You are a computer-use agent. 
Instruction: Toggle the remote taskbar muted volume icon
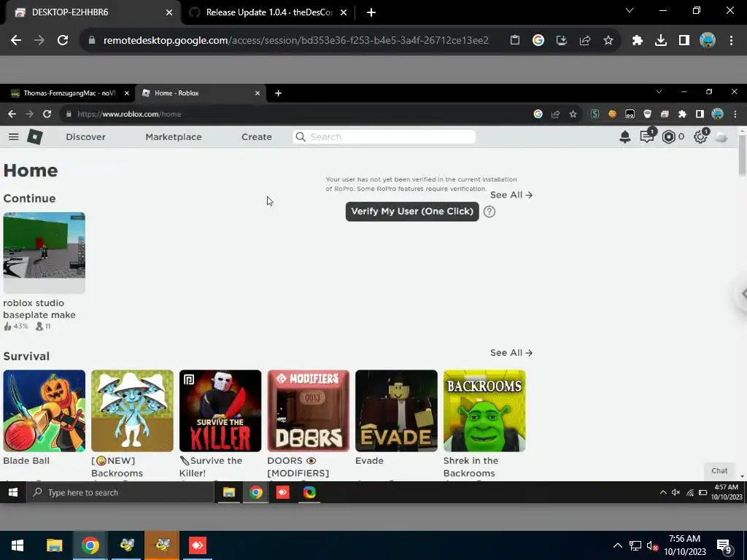pyautogui.click(x=676, y=492)
